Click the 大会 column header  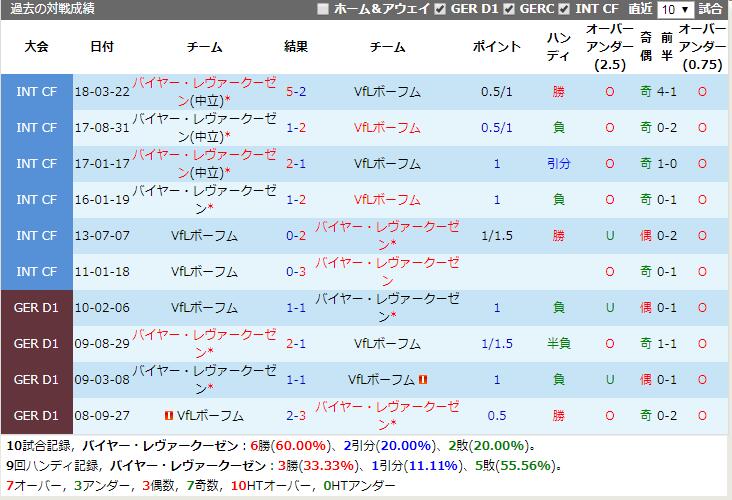coord(36,46)
